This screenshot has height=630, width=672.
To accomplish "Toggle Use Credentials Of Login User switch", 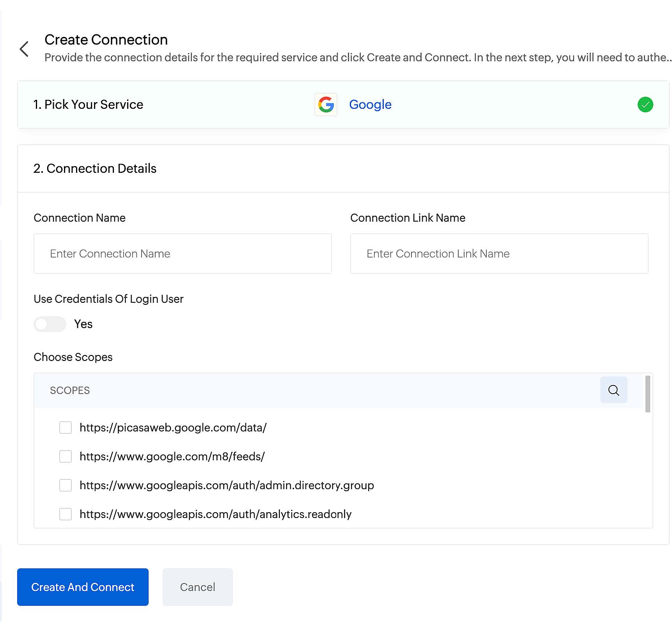I will [50, 324].
